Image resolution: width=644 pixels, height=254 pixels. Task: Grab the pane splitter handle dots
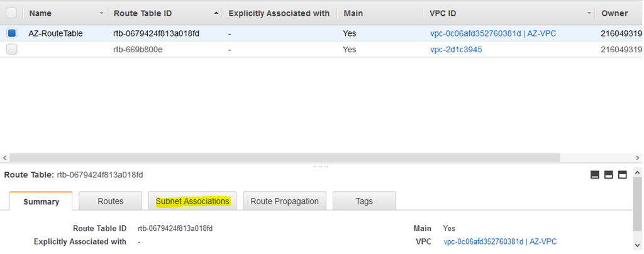(320, 167)
